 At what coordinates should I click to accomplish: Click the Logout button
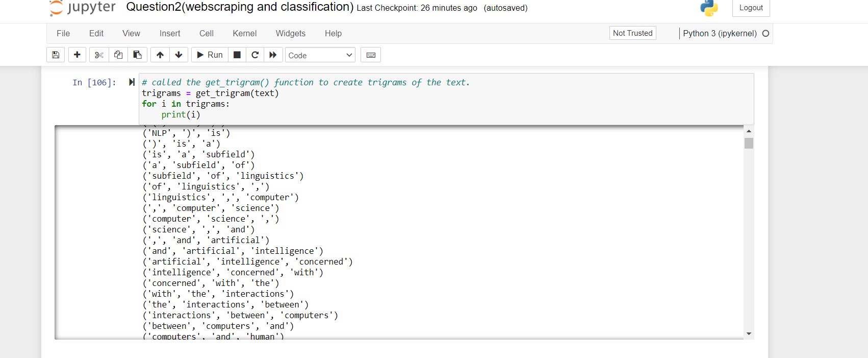click(751, 8)
